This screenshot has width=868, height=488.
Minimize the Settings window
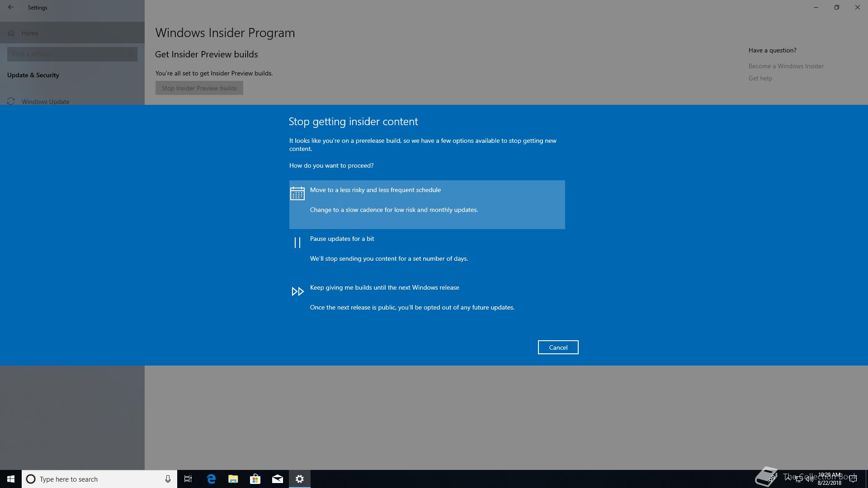coord(816,7)
